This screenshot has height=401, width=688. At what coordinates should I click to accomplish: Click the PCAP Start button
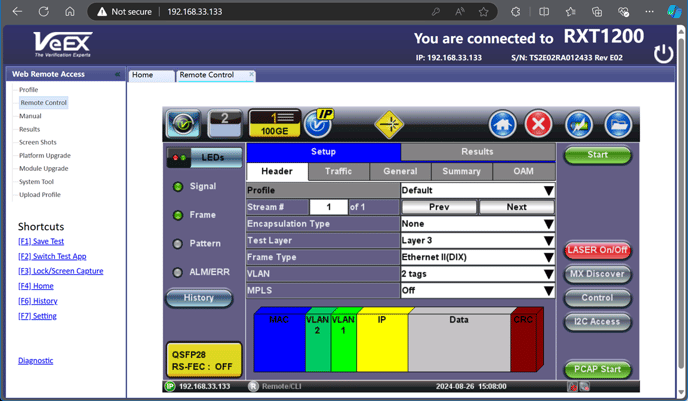[x=597, y=369]
